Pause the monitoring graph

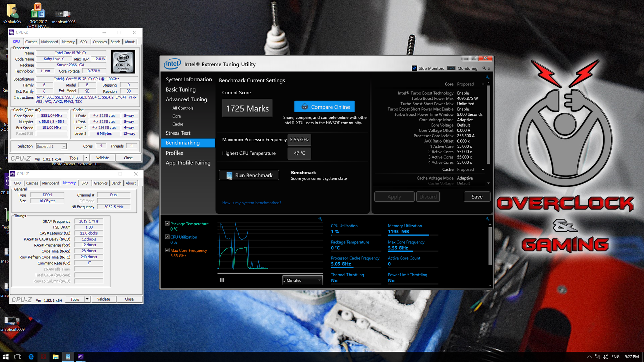click(x=222, y=280)
